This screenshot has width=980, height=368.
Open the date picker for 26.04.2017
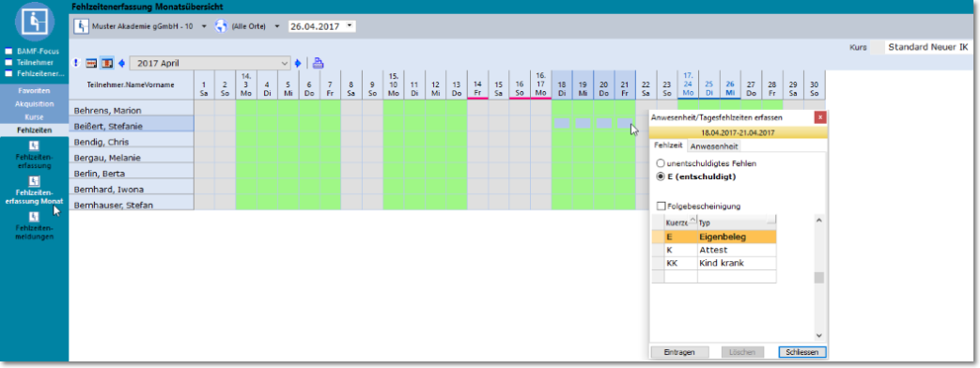[349, 26]
